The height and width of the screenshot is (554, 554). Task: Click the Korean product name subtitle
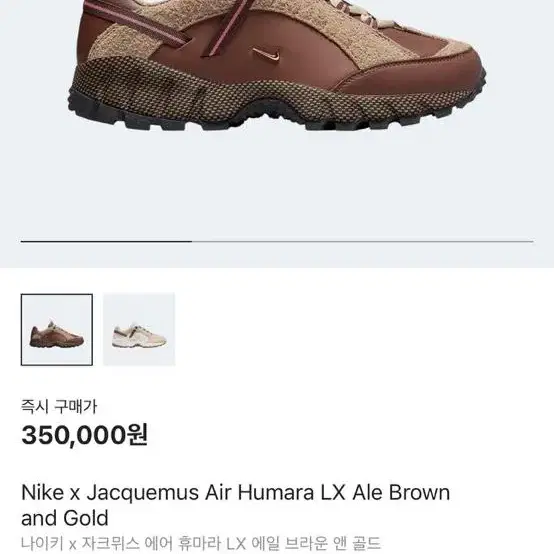tap(201, 544)
